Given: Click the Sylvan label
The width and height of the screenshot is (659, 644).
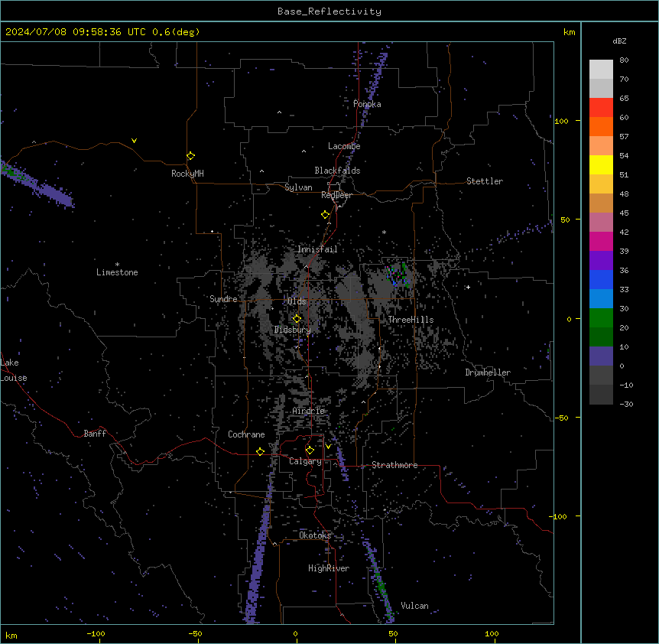Looking at the screenshot, I should (298, 187).
